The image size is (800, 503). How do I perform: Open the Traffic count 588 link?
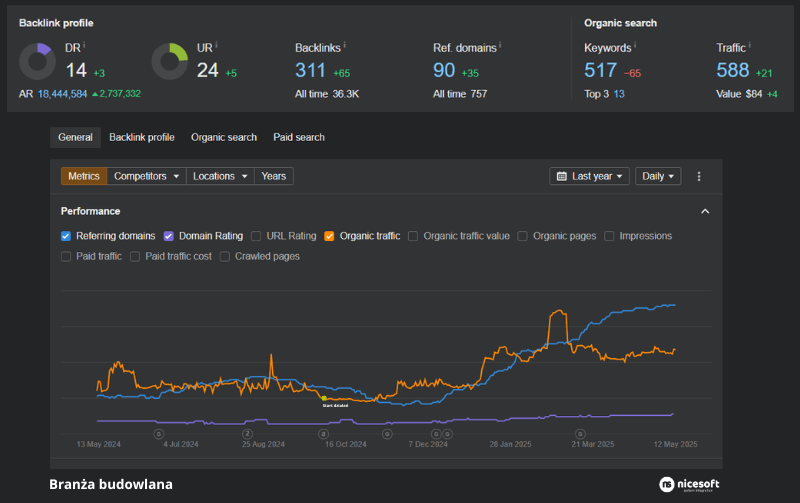coord(733,70)
